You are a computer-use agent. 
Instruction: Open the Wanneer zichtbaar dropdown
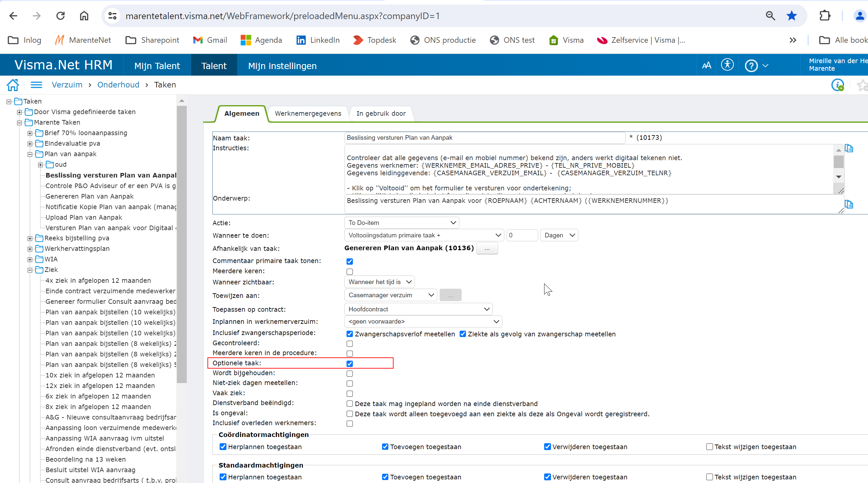click(x=379, y=282)
